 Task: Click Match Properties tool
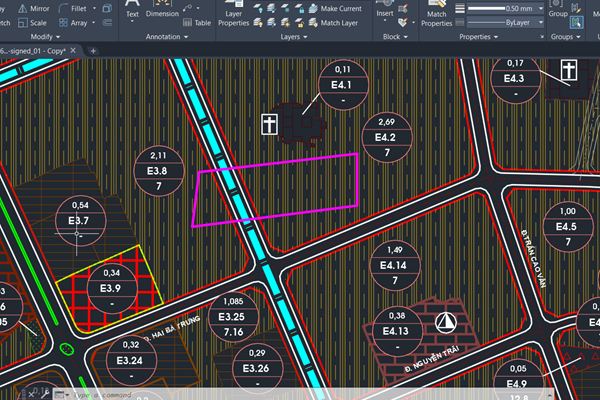[x=437, y=14]
